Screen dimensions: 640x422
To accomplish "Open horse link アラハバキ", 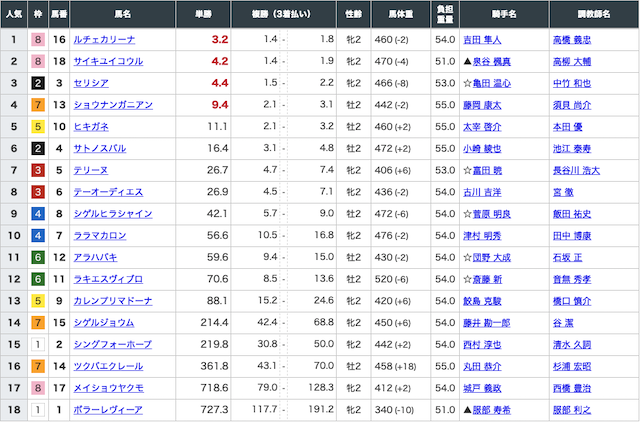I will (95, 258).
